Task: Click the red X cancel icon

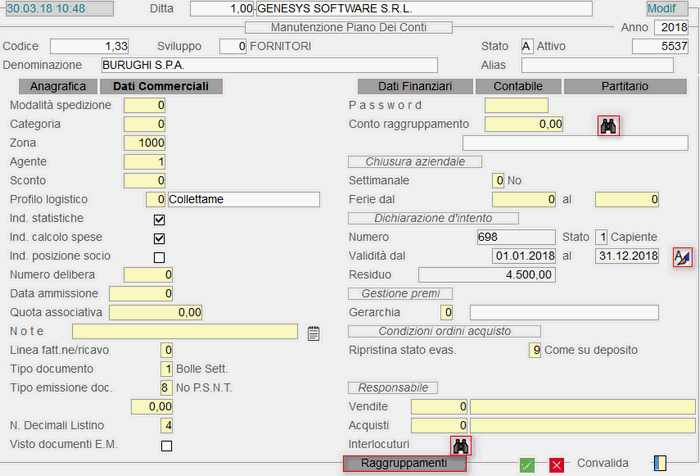Action: 556,464
